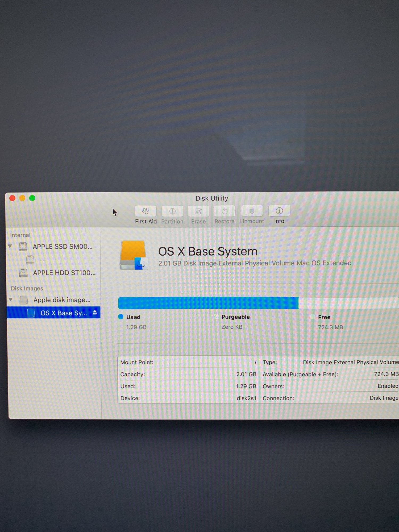Click the Unmount toolbar icon
399x532 pixels.
pos(252,211)
